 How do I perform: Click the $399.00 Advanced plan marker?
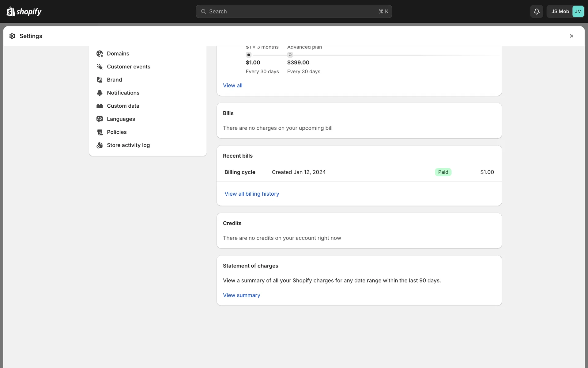[x=290, y=55]
